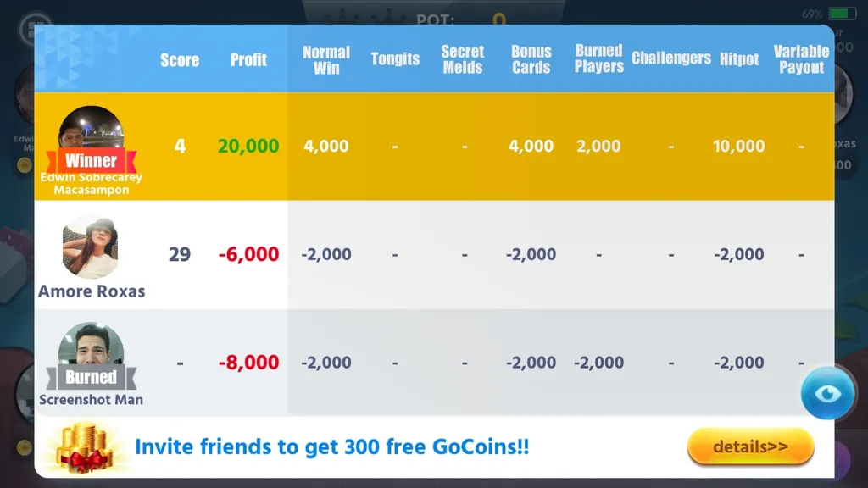Screen dimensions: 868x488
Task: Toggle the blue eye view button
Action: pos(827,393)
